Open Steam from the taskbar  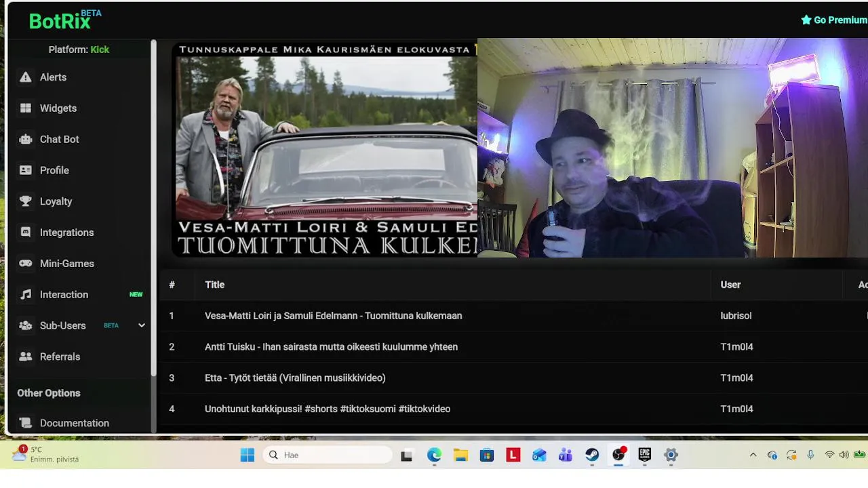(592, 455)
